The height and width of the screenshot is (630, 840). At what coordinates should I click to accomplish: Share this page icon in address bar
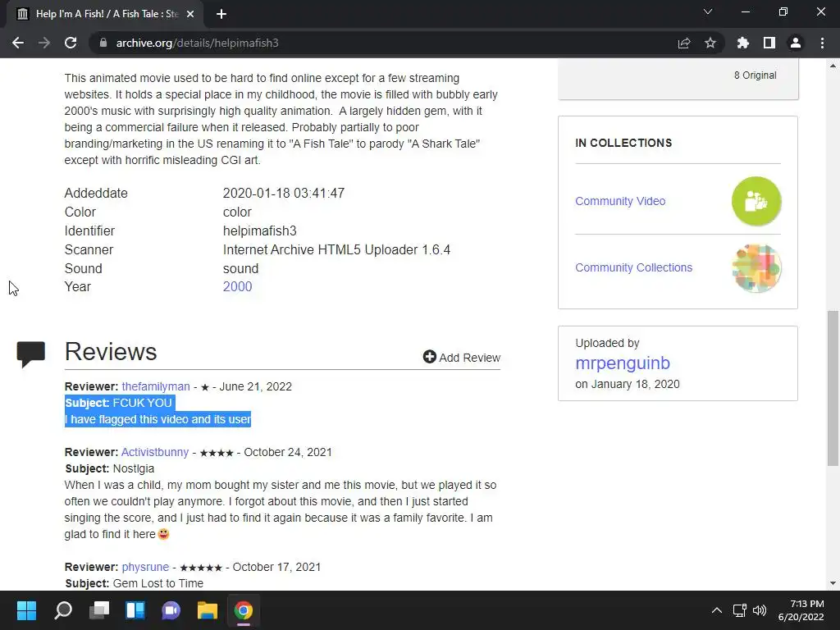pos(684,43)
